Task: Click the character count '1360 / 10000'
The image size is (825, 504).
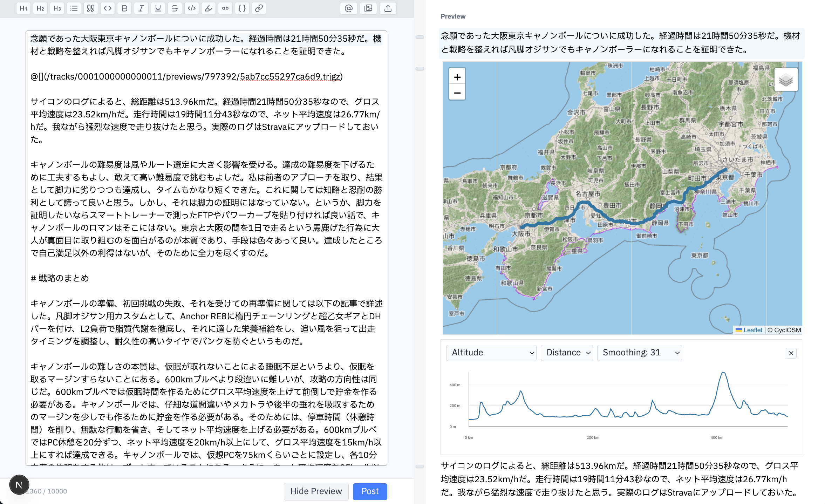Action: pos(48,491)
